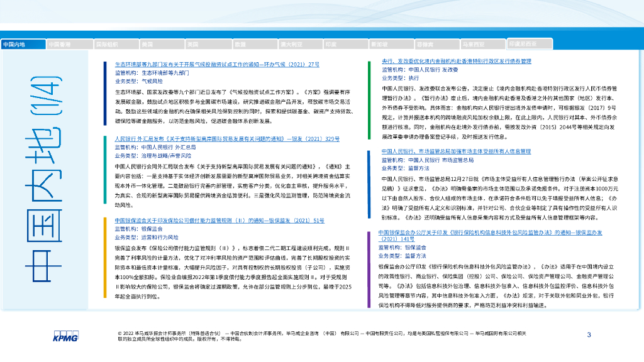Open the 市场主体受益所有人信息管理 link
The height and width of the screenshot is (362, 644).
(456, 151)
